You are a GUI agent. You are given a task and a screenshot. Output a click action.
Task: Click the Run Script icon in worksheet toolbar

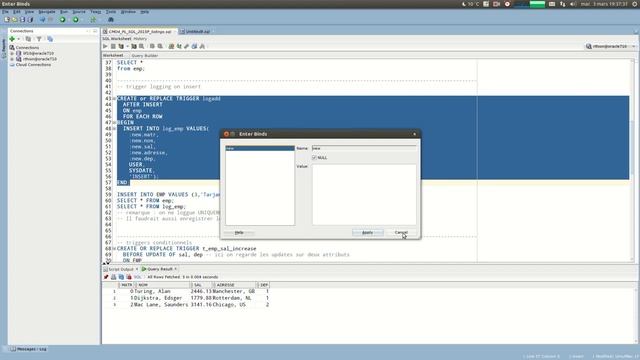point(113,47)
